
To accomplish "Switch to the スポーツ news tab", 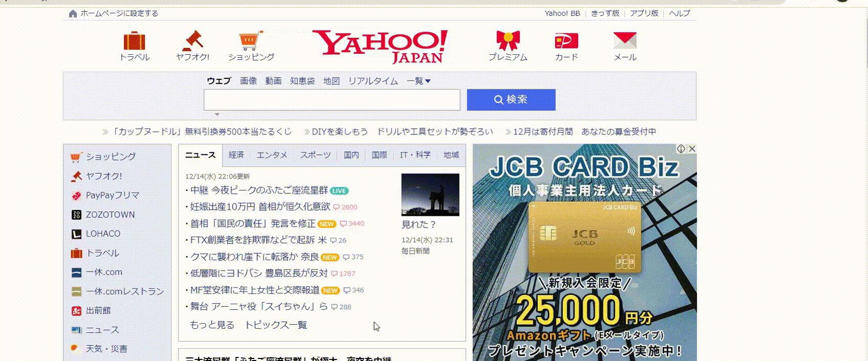I will click(x=315, y=155).
